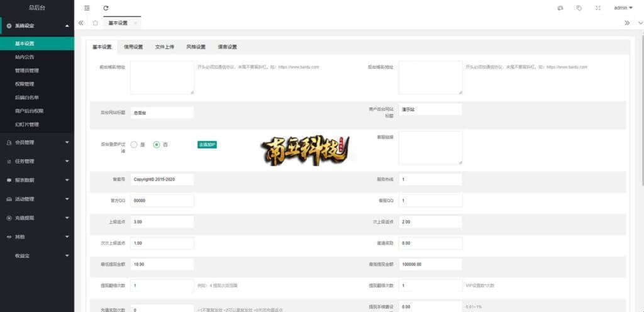Image resolution: width=644 pixels, height=312 pixels.
Task: Click the green 去添加IP button
Action: pyautogui.click(x=207, y=145)
